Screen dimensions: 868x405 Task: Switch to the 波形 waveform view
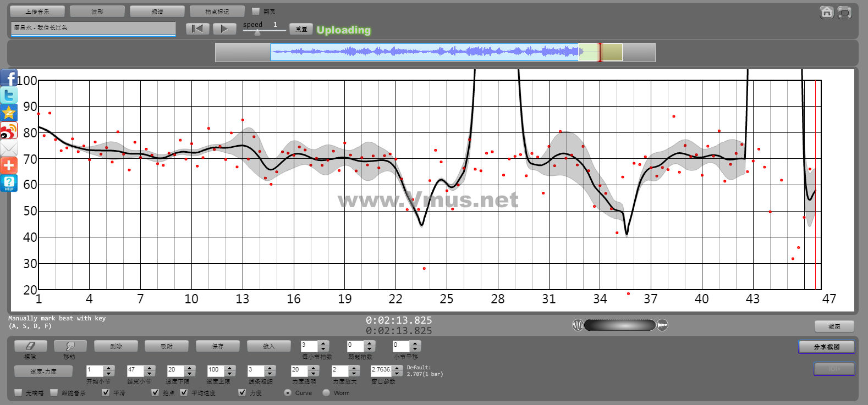click(97, 11)
